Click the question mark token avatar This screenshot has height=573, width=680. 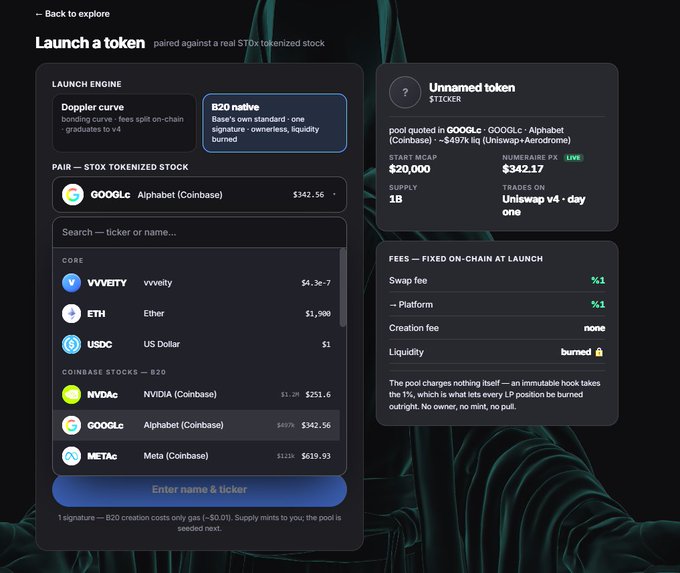click(x=405, y=92)
